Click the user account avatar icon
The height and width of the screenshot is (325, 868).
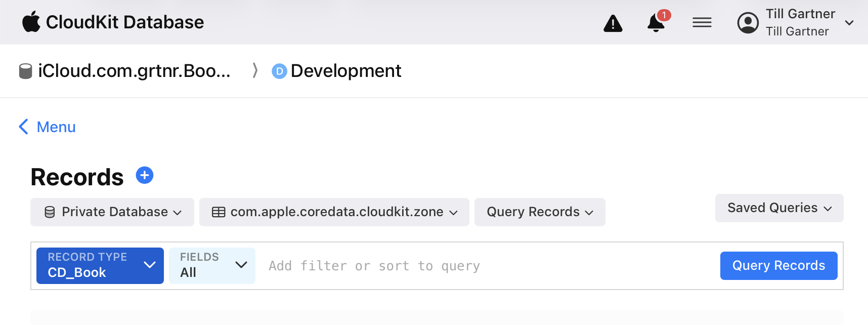tap(748, 23)
